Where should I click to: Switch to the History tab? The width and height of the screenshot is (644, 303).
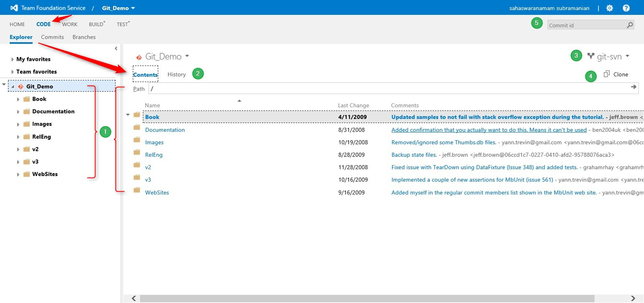(x=177, y=74)
